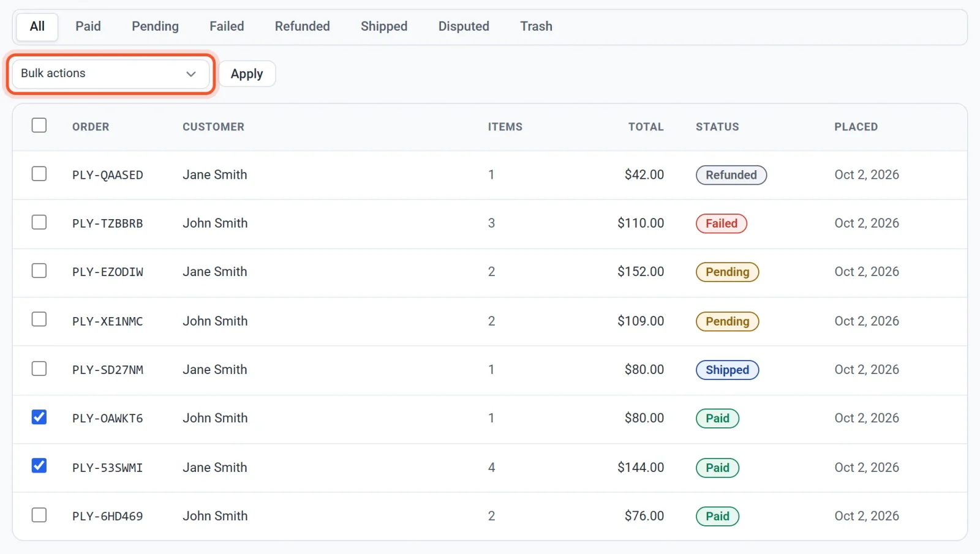
Task: Go to the Shipped tab
Action: [x=384, y=26]
